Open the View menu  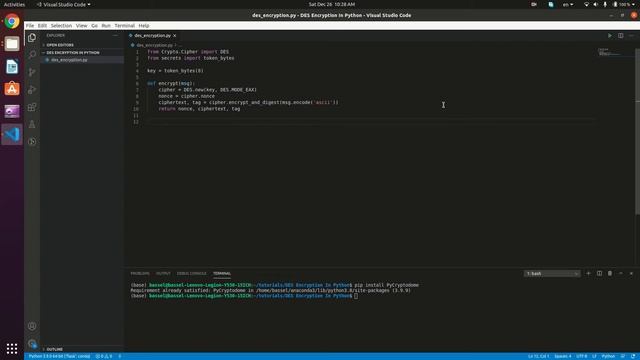(81, 25)
